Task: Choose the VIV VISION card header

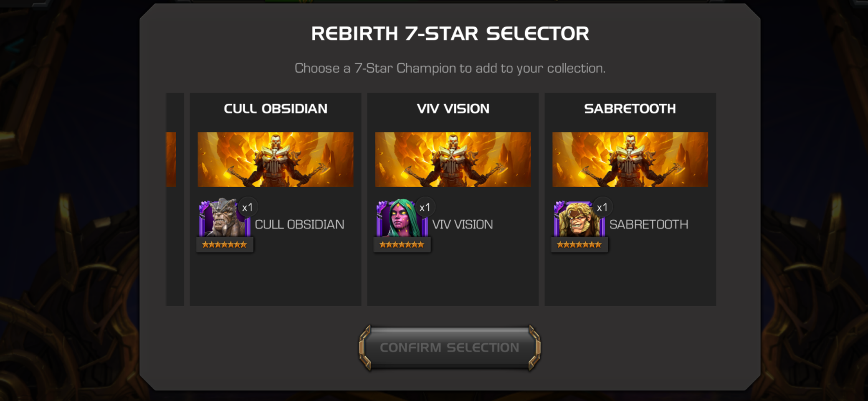Action: (453, 109)
